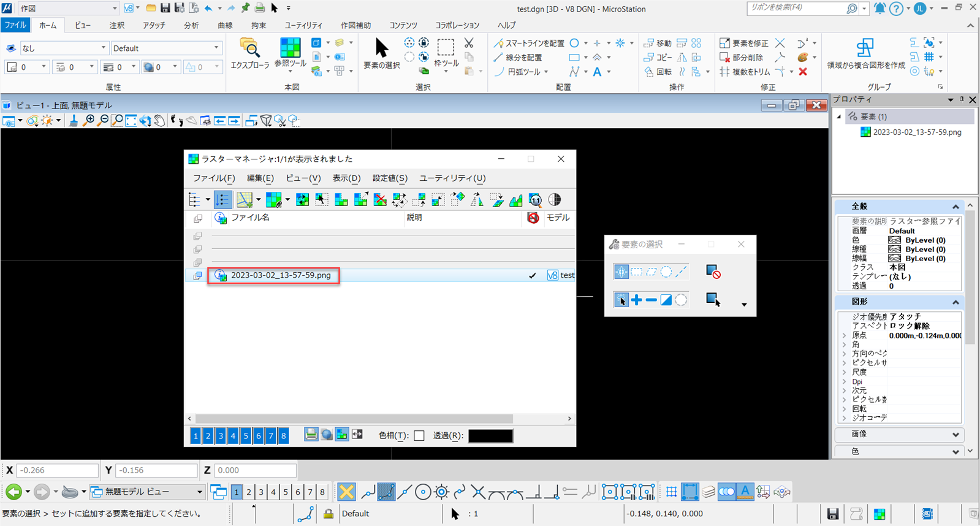Click the minus subtract mode in 要素の選択 dialog
The height and width of the screenshot is (526, 980).
click(x=651, y=300)
